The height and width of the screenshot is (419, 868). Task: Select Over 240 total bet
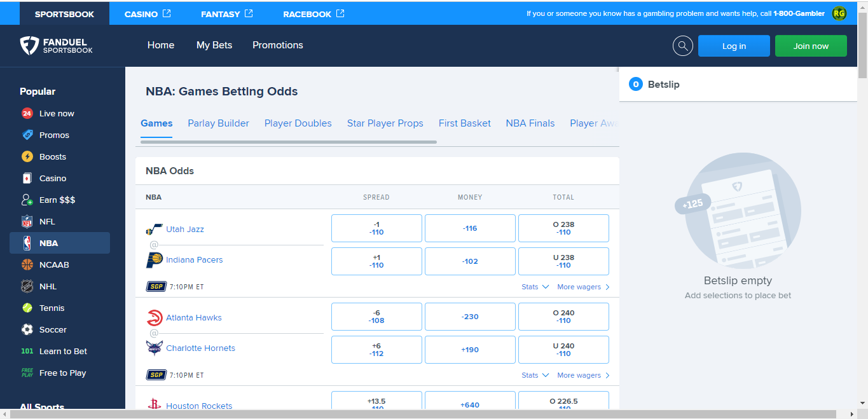tap(563, 317)
